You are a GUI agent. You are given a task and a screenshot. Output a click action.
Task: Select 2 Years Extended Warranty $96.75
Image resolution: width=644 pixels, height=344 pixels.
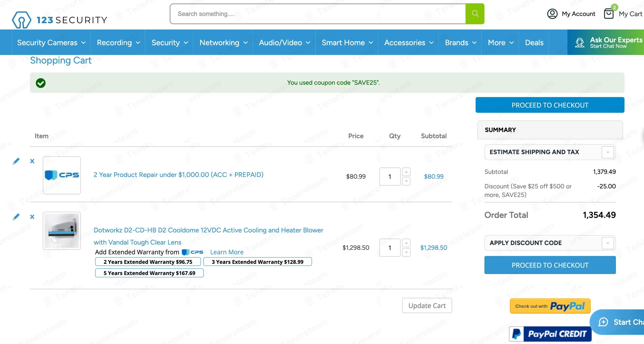pos(148,262)
